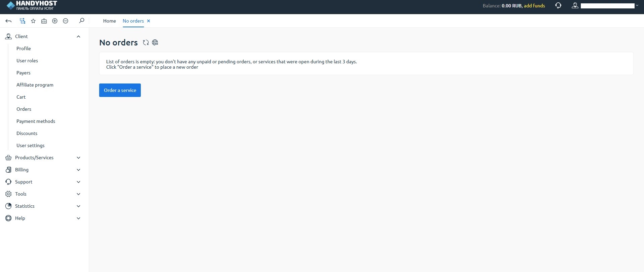
Task: Click the back arrow to collapse the menu
Action: 8,21
